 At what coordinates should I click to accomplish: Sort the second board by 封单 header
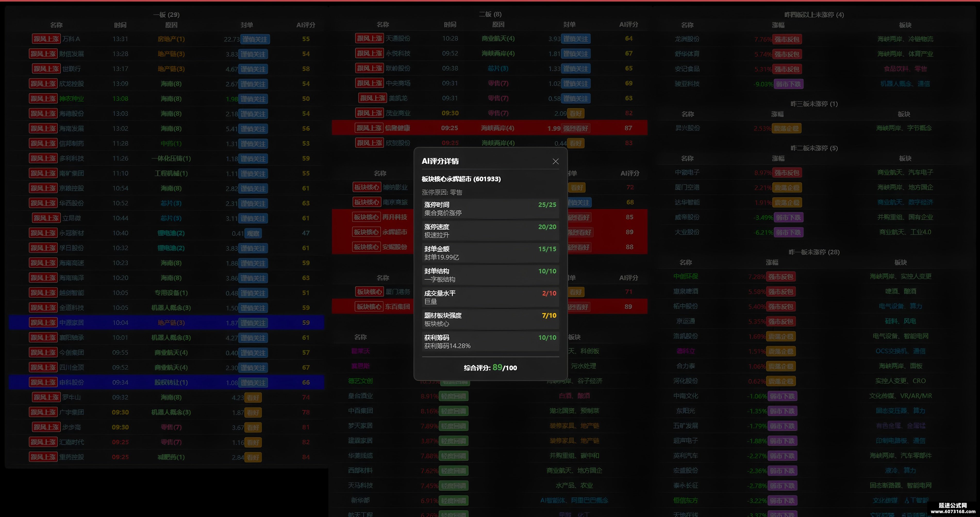pyautogui.click(x=569, y=24)
